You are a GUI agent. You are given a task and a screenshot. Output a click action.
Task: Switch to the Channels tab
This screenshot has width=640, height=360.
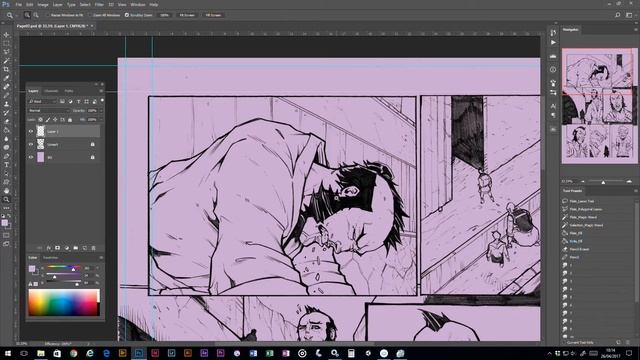51,91
